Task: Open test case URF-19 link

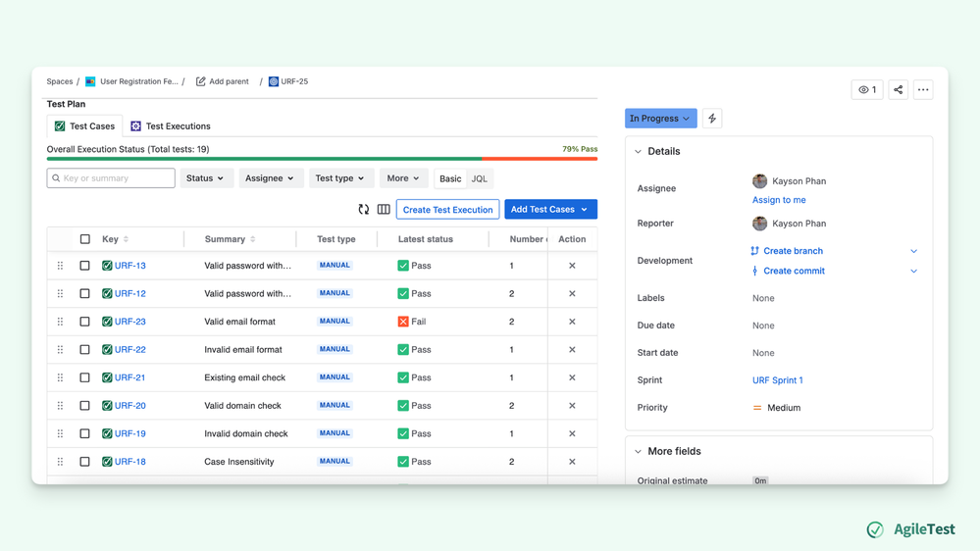Action: point(130,433)
